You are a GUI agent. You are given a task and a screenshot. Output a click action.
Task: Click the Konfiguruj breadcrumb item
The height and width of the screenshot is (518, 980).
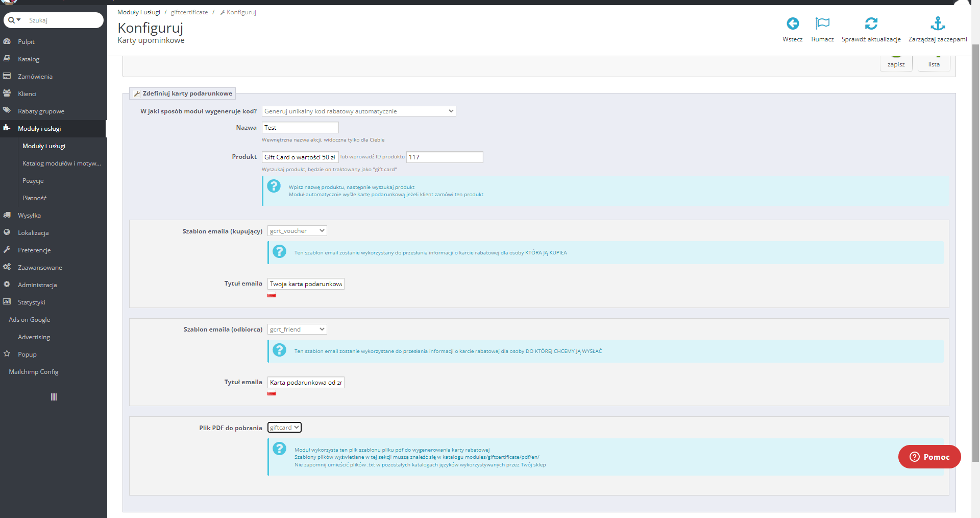[238, 12]
